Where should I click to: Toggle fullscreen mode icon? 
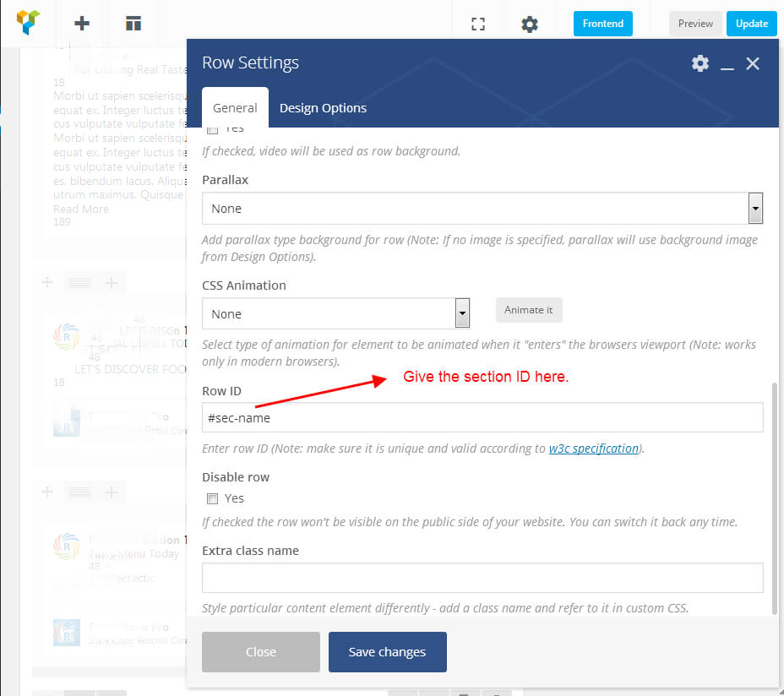[478, 24]
